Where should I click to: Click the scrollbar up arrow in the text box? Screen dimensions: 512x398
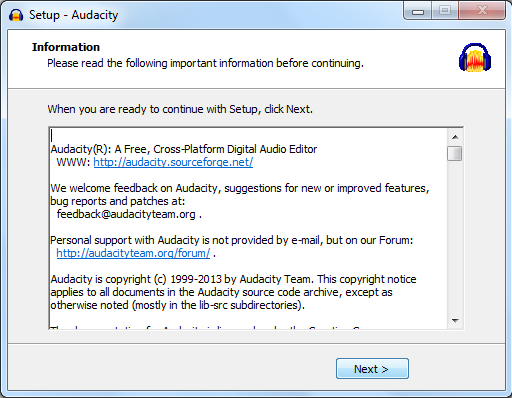[455, 137]
